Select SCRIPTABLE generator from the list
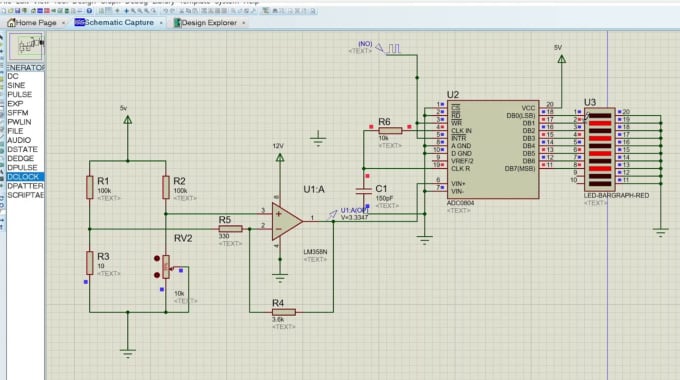Image resolution: width=680 pixels, height=380 pixels. click(x=25, y=195)
